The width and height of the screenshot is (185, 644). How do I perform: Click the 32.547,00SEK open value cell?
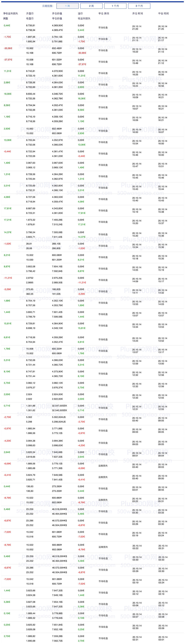[x=59, y=406]
